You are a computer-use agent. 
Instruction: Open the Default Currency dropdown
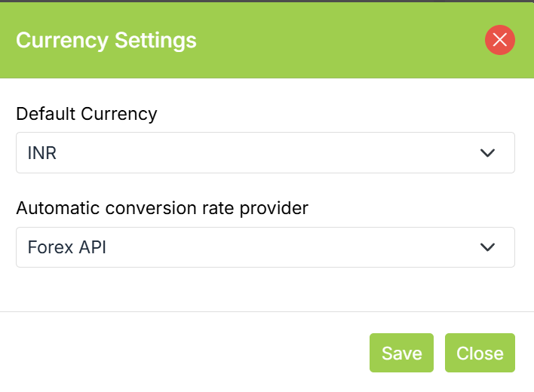click(265, 153)
